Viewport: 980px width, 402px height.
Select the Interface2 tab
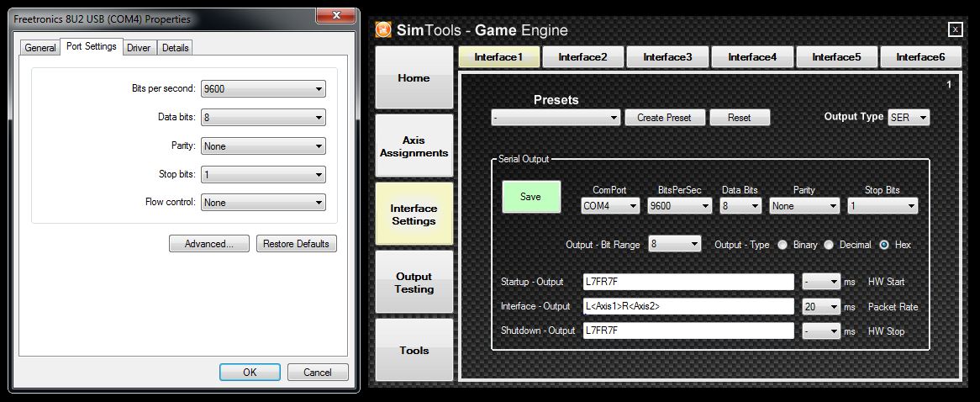[582, 57]
